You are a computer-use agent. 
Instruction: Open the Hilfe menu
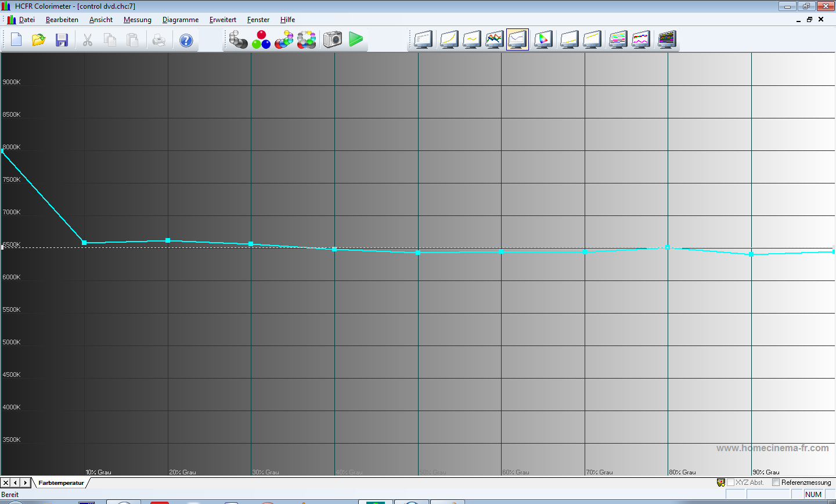(287, 20)
